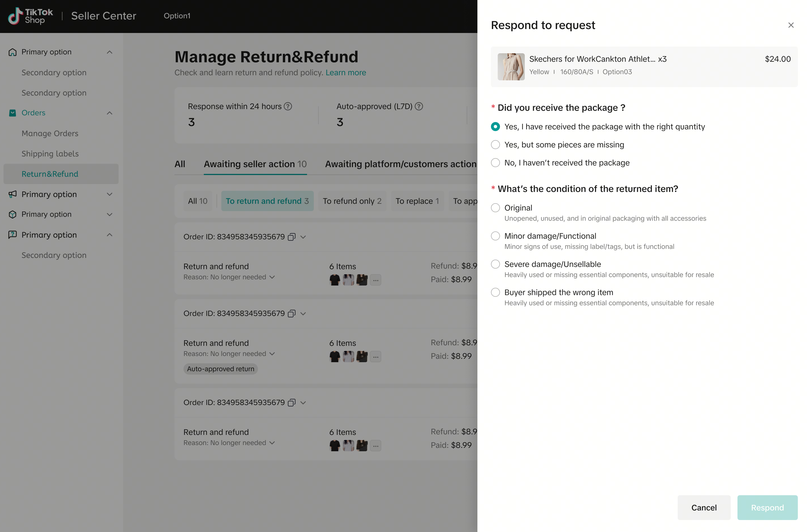This screenshot has height=532, width=807.
Task: Click the home icon in the sidebar
Action: tap(13, 52)
